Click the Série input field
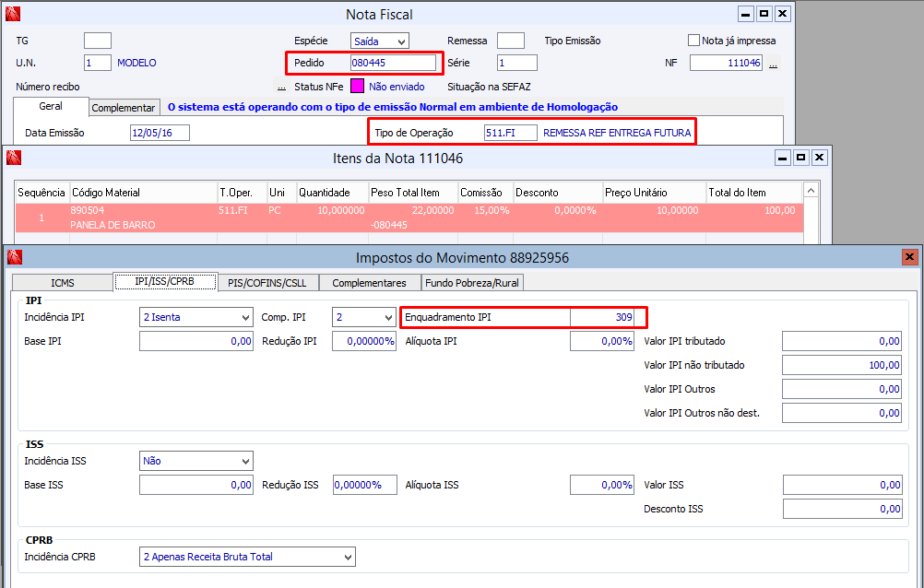The image size is (924, 588). (516, 63)
